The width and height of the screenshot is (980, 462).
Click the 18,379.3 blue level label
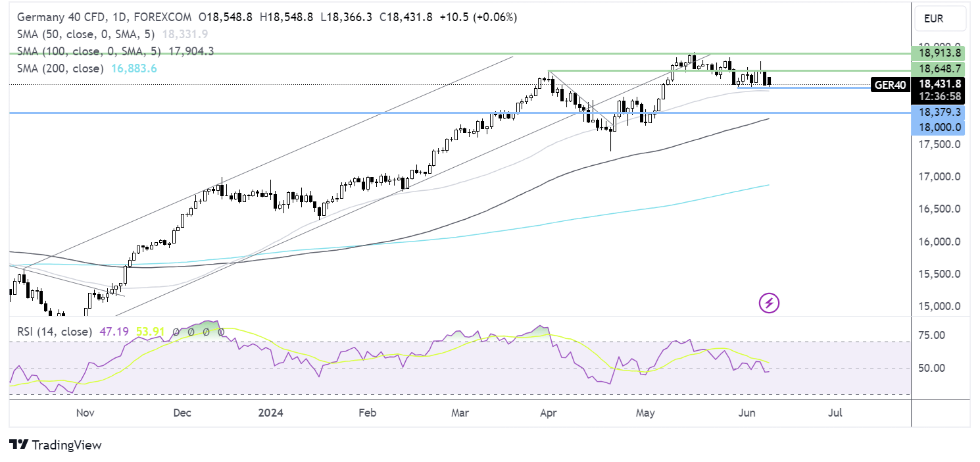click(x=939, y=113)
